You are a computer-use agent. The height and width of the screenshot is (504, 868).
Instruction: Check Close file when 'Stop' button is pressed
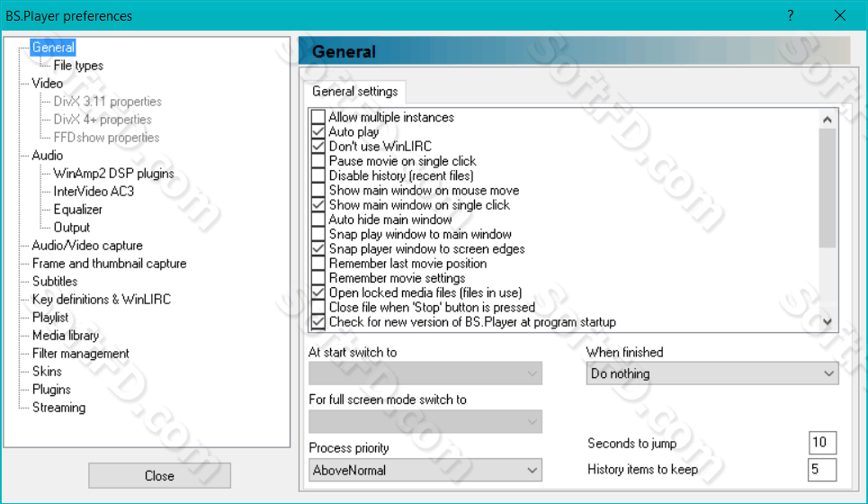(x=318, y=308)
